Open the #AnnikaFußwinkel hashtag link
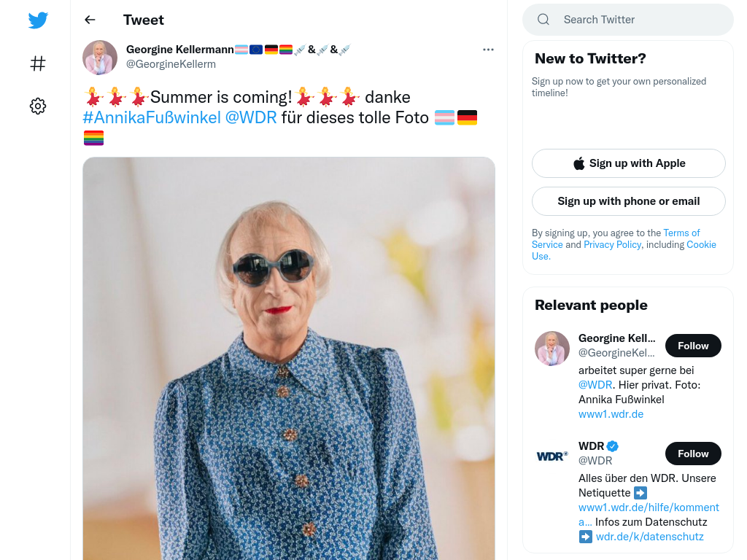Screen dimensions: 747x560 click(152, 117)
